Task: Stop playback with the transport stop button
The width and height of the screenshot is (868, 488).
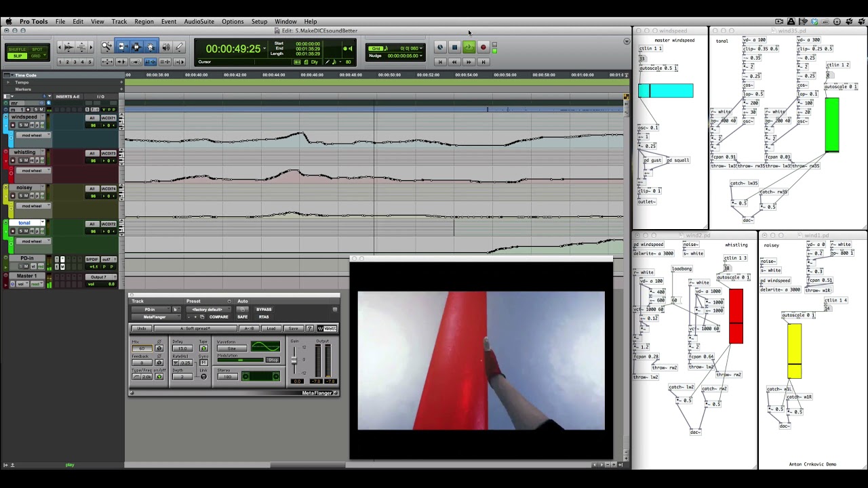Action: [454, 47]
